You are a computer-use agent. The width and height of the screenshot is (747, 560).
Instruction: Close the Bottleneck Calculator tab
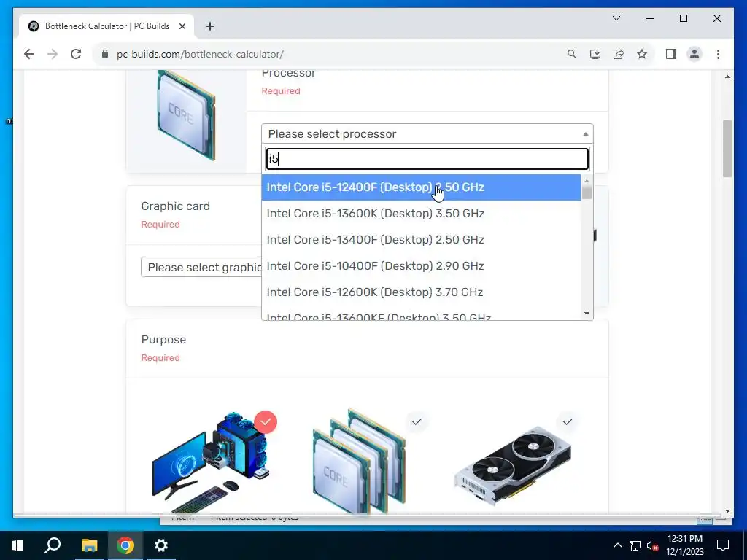182,26
